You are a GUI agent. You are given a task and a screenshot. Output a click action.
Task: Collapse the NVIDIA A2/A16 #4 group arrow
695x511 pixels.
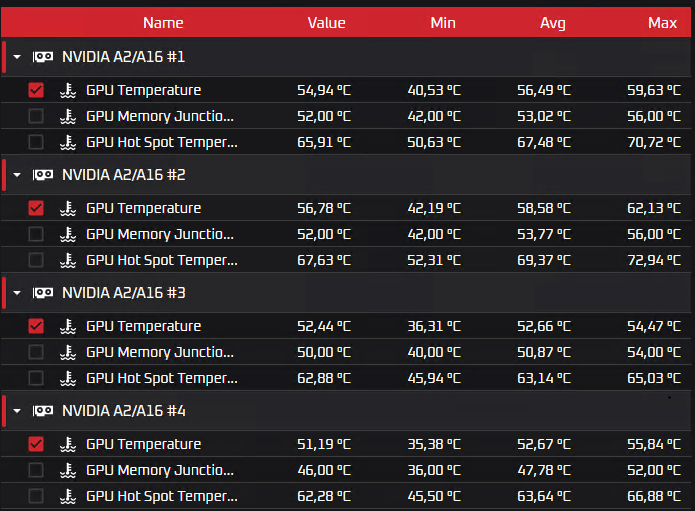point(17,411)
